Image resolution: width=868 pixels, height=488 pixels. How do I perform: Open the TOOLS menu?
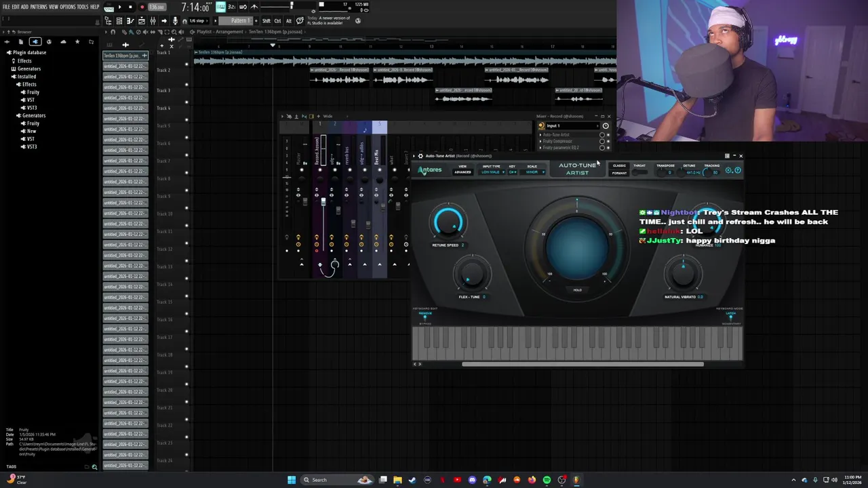click(83, 7)
